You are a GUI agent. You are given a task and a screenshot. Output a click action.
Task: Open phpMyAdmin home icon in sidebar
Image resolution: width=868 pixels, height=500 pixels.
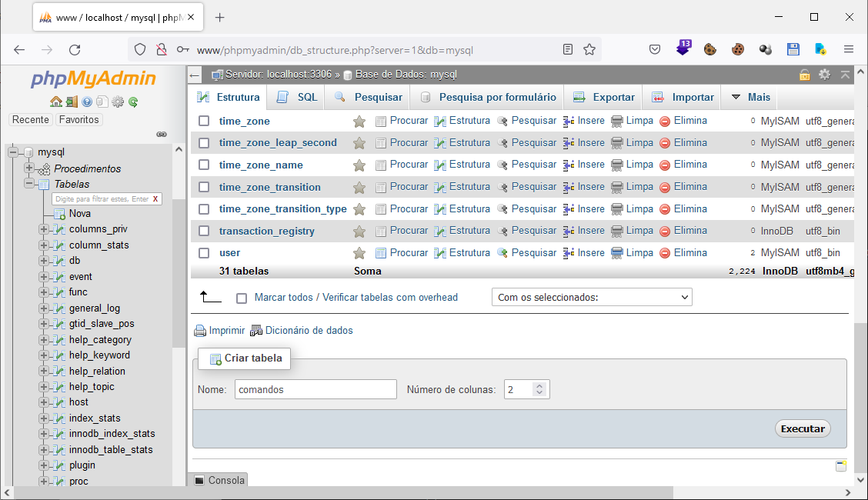pos(56,102)
